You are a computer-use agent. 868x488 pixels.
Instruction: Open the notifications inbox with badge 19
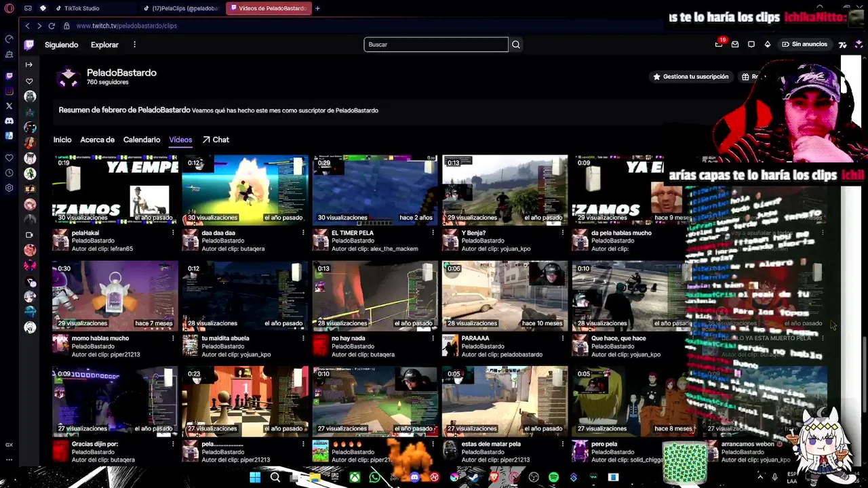tap(719, 44)
